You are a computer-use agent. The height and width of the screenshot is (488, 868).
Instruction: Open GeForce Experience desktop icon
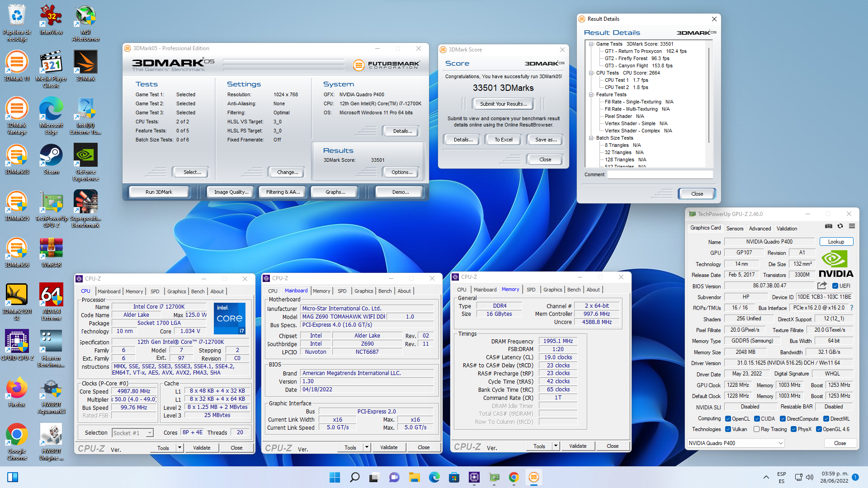pyautogui.click(x=85, y=162)
